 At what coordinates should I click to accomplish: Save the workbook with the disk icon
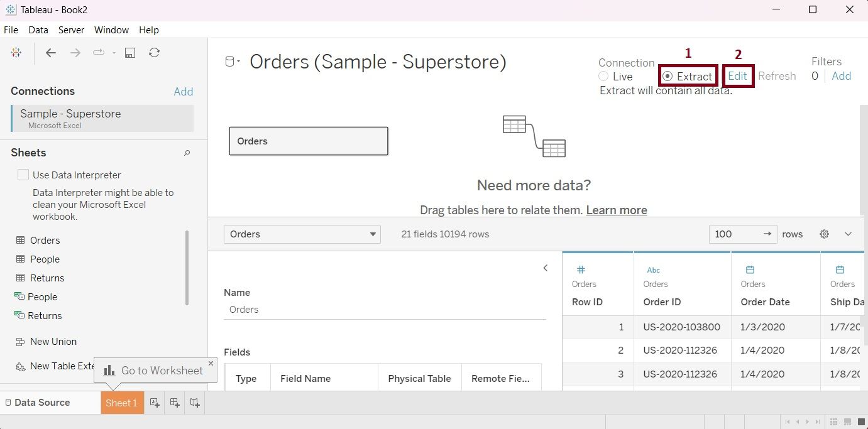[x=130, y=53]
